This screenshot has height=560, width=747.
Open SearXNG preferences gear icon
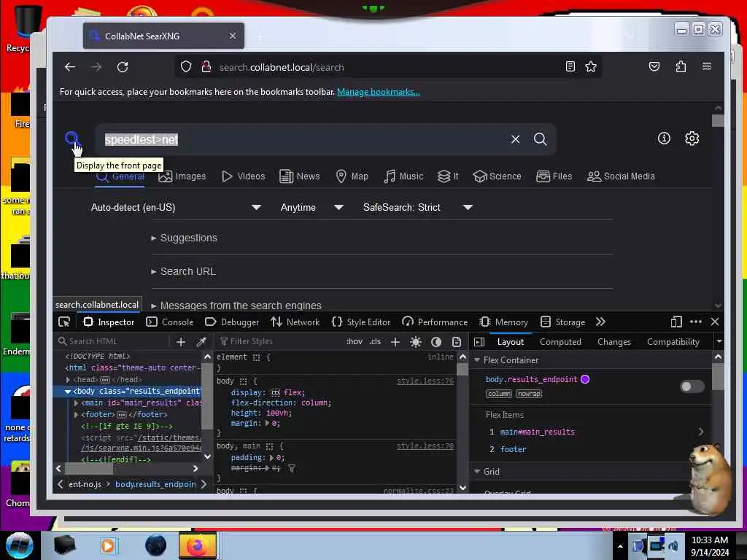click(692, 139)
